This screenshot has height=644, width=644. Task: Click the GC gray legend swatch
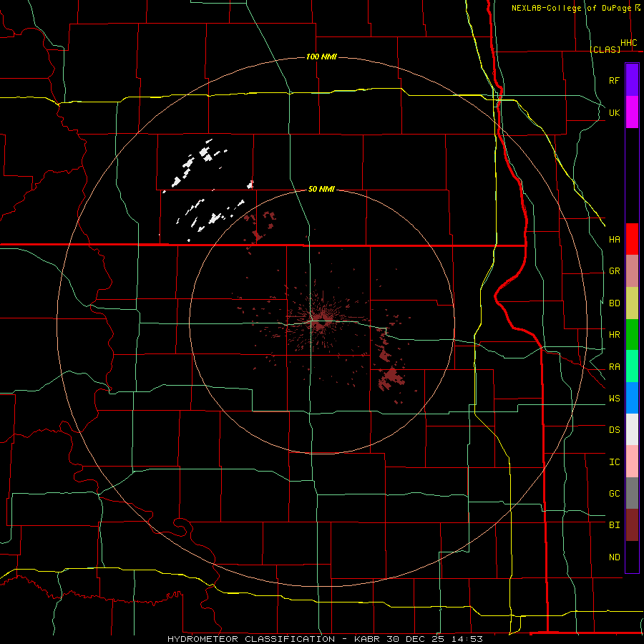(632, 493)
